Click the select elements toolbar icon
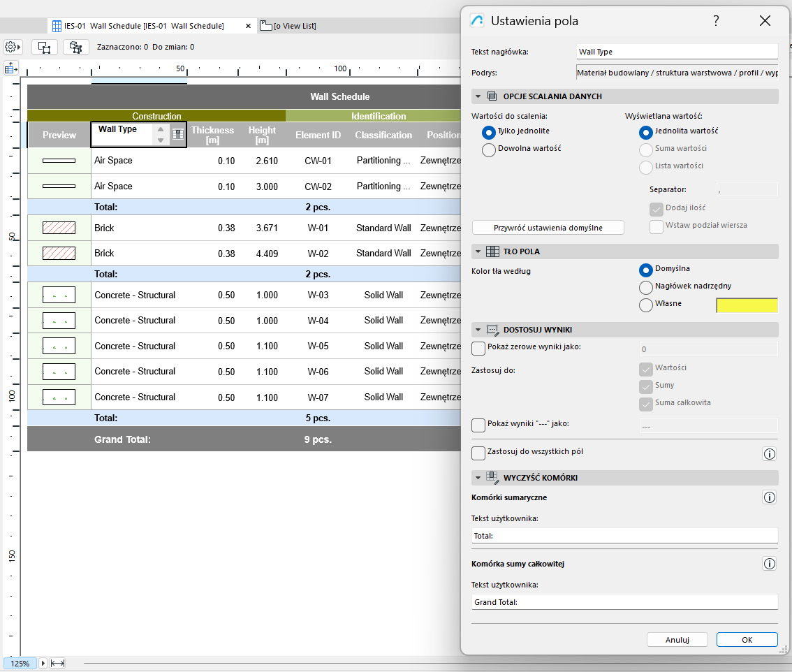The height and width of the screenshot is (672, 792). pos(44,47)
